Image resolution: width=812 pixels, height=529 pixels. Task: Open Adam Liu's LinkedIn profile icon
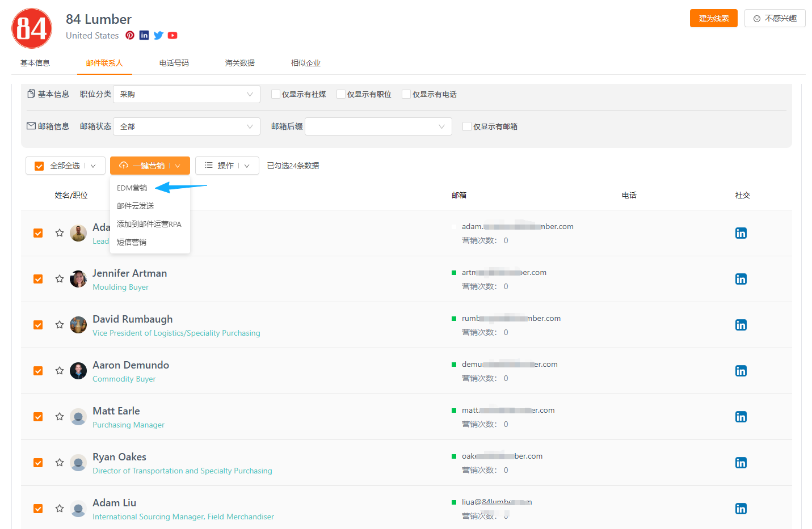tap(741, 509)
